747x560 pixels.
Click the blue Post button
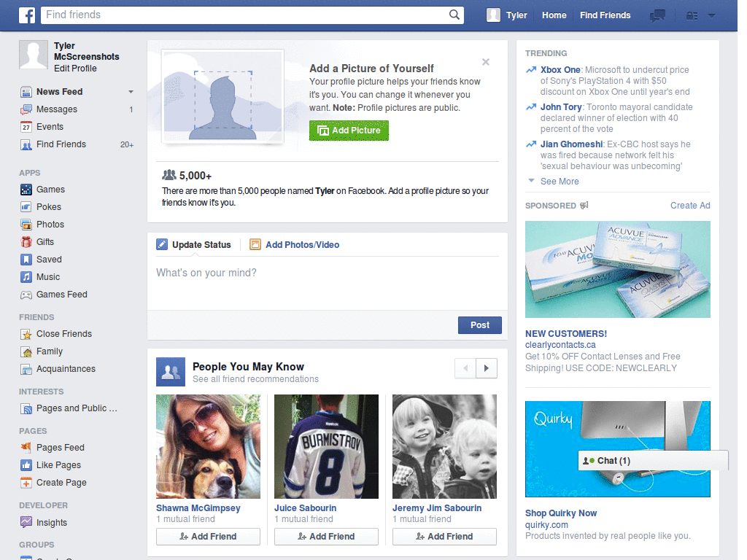click(480, 325)
